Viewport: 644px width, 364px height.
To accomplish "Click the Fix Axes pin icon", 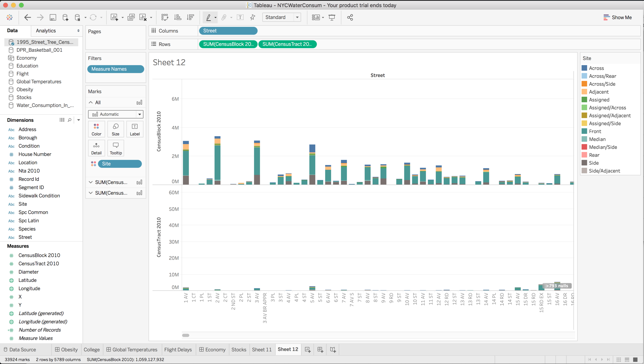I will 253,17.
